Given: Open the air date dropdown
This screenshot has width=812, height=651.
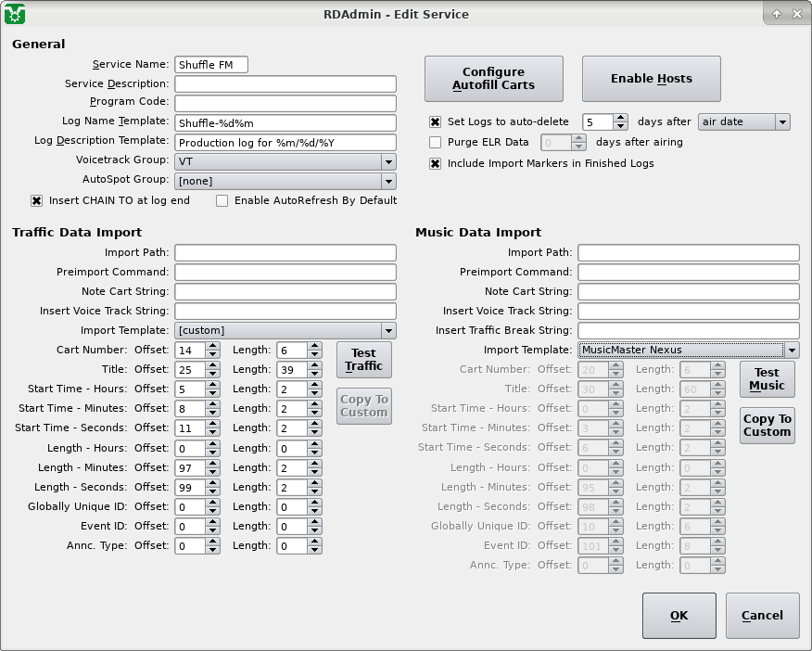Looking at the screenshot, I should pos(743,122).
